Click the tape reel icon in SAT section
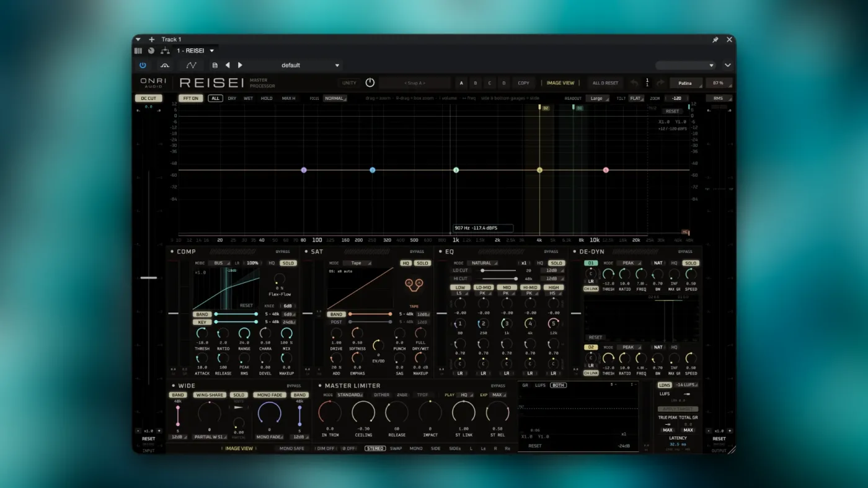The image size is (868, 488). 414,284
